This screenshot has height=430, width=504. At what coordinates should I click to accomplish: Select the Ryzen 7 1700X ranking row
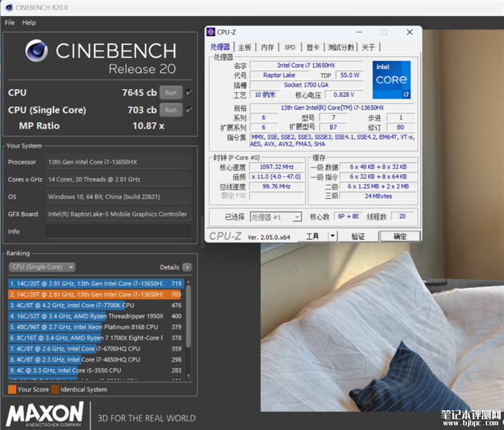click(96, 338)
